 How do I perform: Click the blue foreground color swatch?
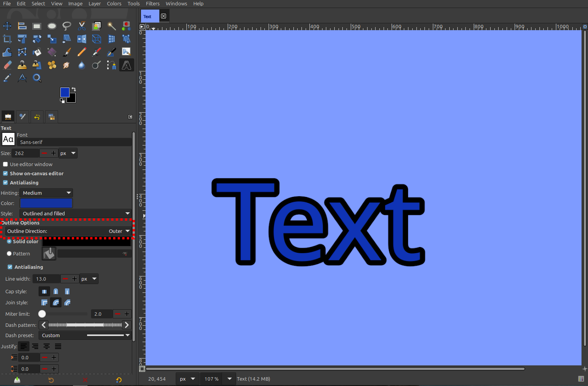[x=65, y=92]
